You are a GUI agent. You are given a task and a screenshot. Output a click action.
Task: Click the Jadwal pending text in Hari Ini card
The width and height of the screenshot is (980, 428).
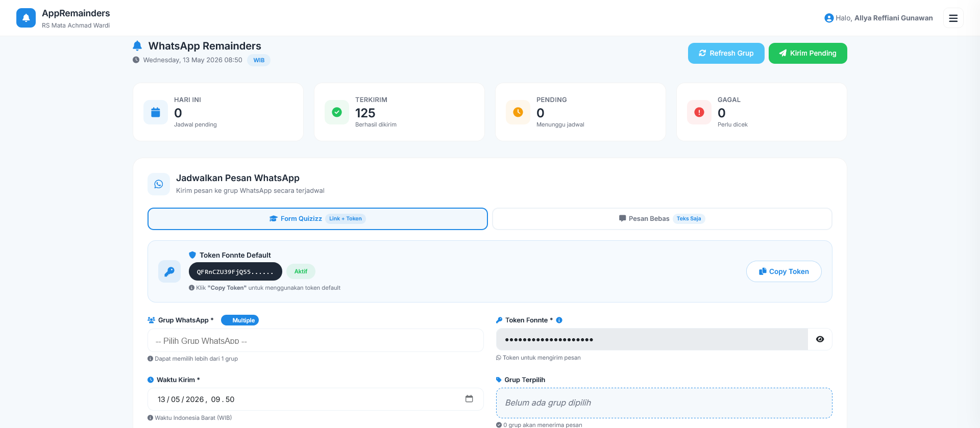tap(195, 124)
